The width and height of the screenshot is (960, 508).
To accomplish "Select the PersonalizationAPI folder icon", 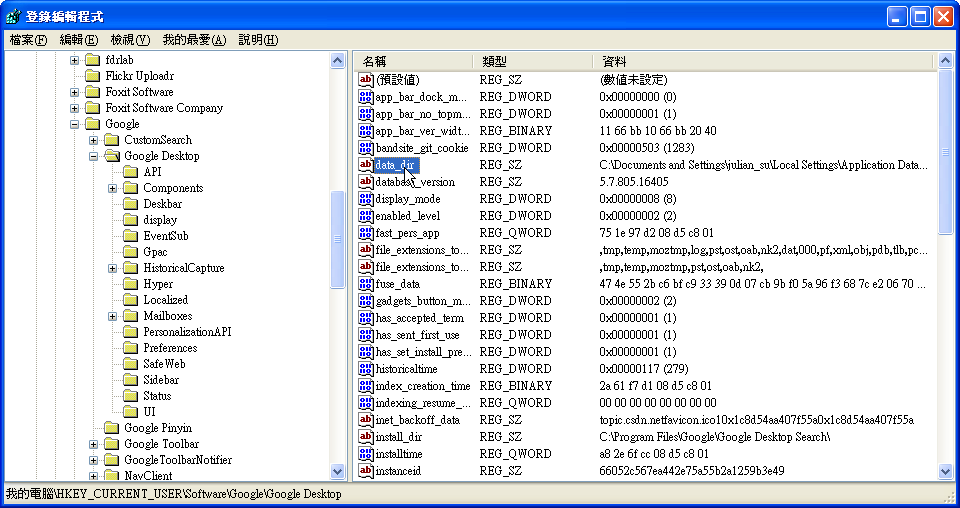I will 130,332.
